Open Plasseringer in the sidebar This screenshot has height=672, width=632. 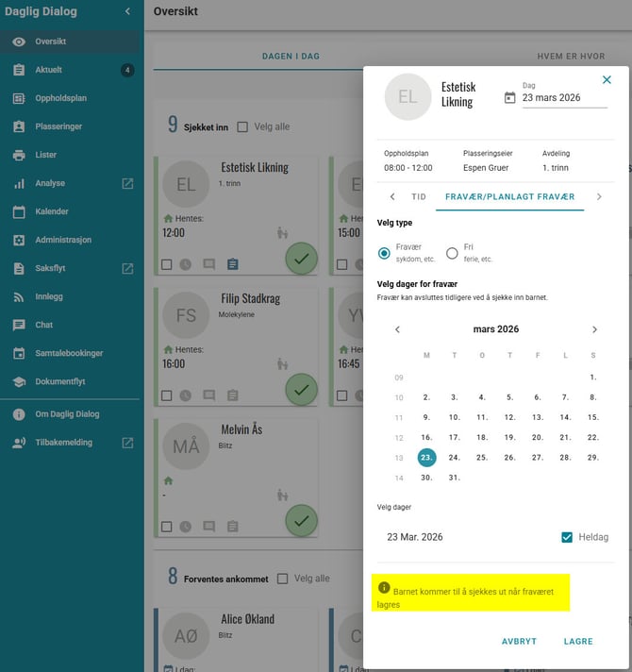70,126
